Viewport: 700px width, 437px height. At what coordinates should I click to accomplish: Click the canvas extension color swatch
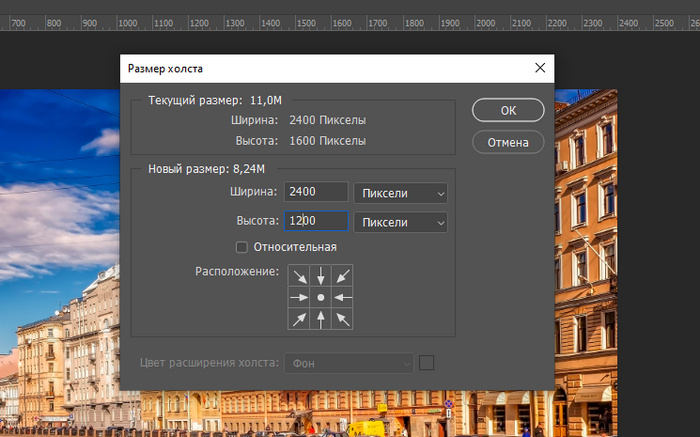coord(427,362)
